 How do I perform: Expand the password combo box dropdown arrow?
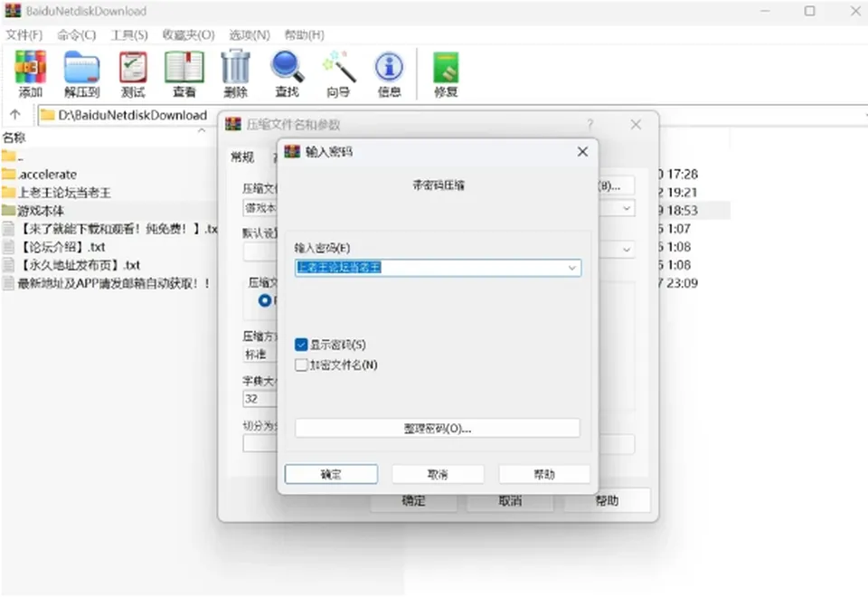[x=571, y=268]
